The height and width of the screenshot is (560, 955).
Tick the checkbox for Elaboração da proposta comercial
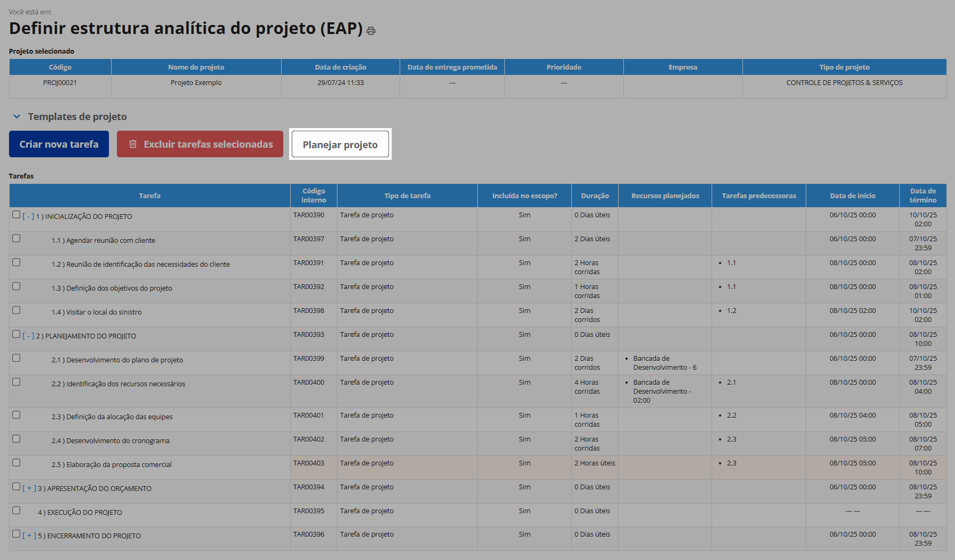click(16, 463)
